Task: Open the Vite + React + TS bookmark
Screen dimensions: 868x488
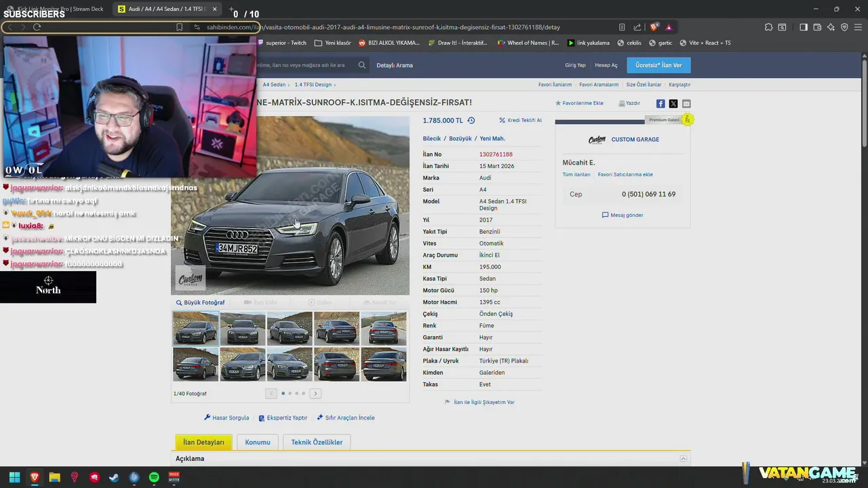Action: tap(705, 43)
